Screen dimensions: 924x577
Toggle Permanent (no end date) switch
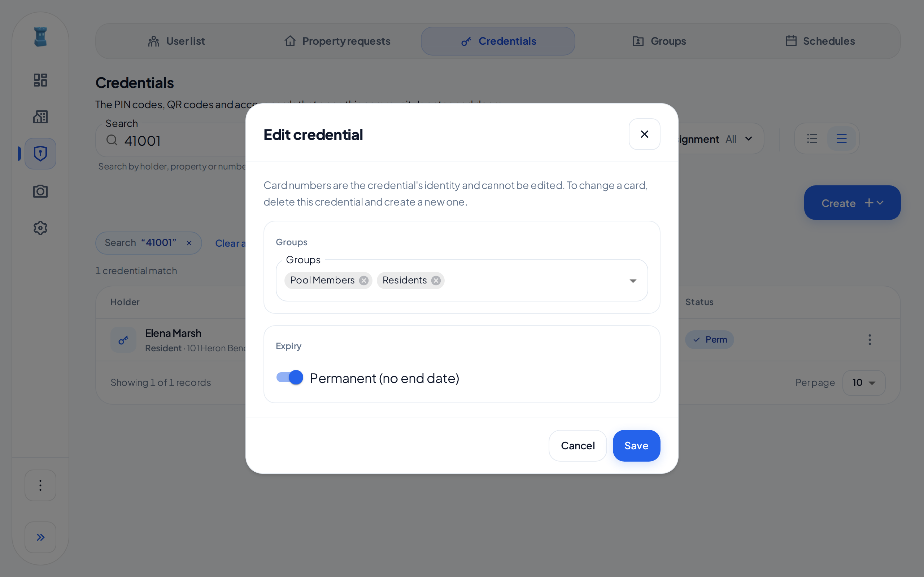point(289,378)
